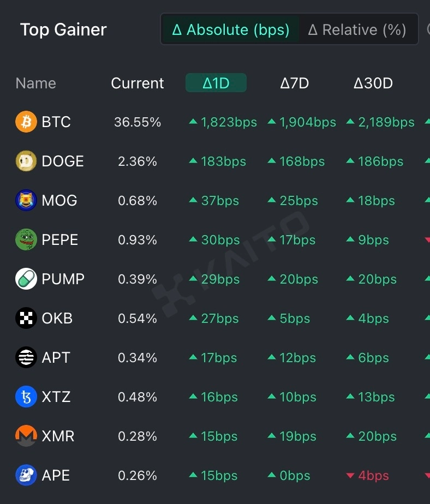Click the XMR Monero icon

click(26, 436)
